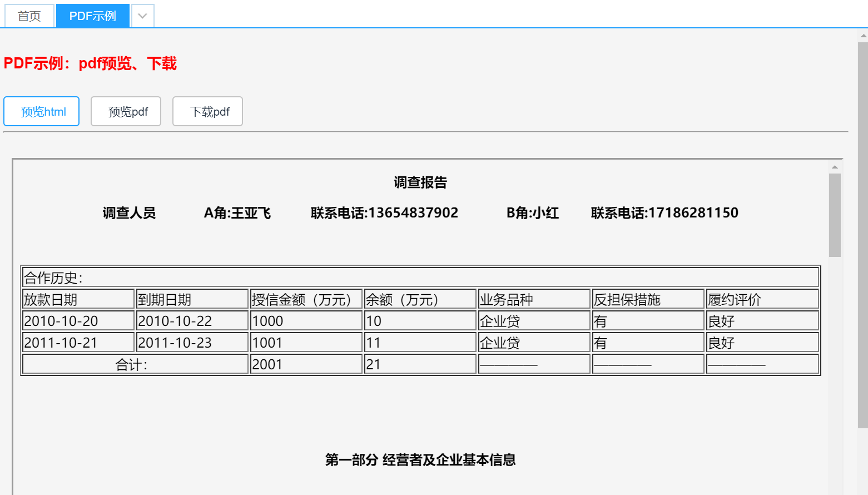Switch to the 首页 tab
Screen dimensions: 868x495
click(29, 16)
